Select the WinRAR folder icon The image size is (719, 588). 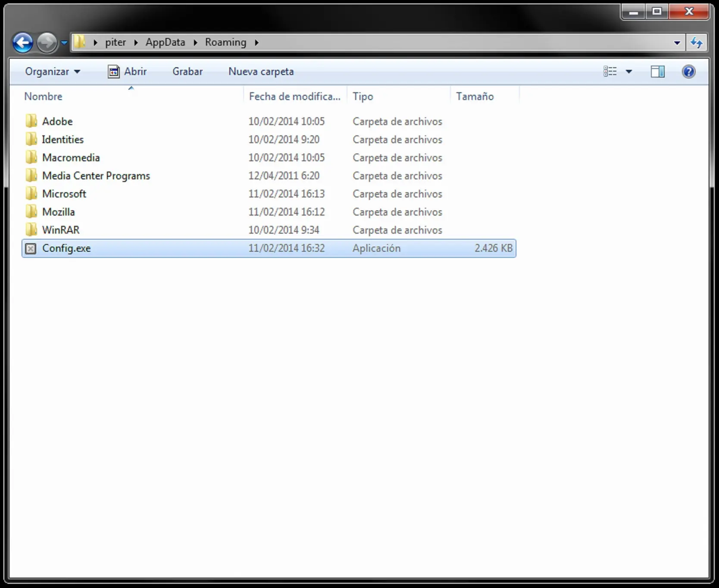click(x=31, y=230)
